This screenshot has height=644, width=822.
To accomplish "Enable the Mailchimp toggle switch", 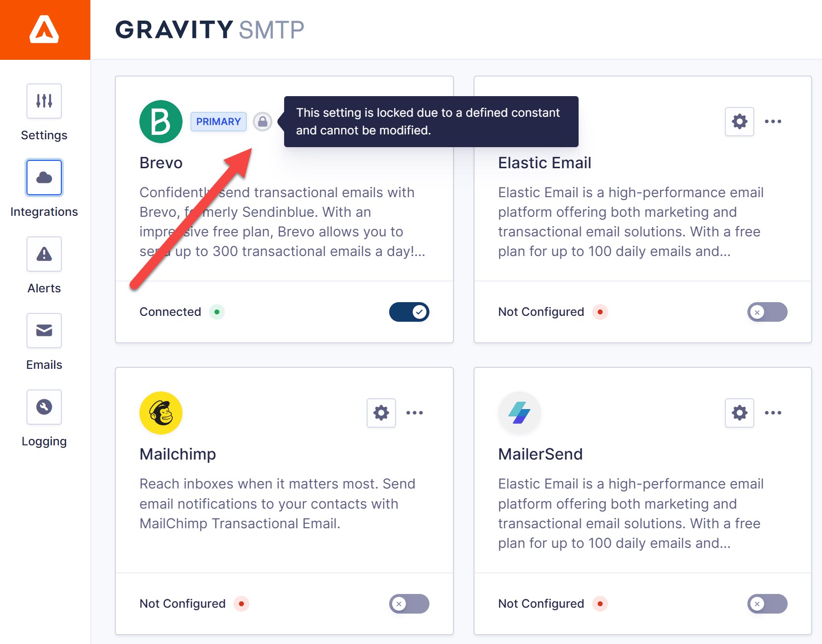I will [x=409, y=604].
